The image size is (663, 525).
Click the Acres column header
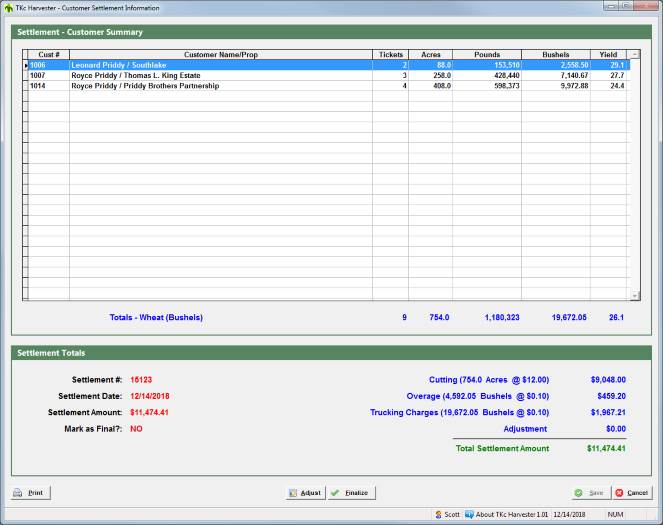[x=431, y=54]
